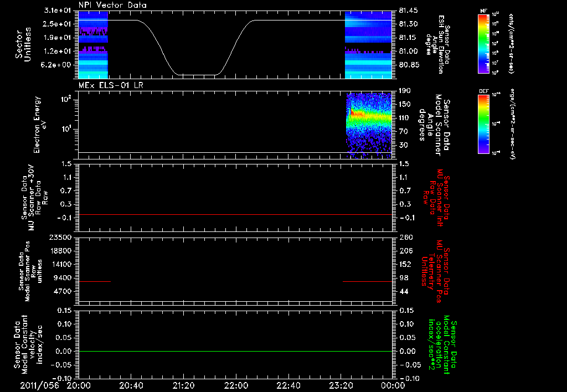Viewport: 567px width, 392px height.
Task: Click the '44' telemetry position tick
Action: 404,291
